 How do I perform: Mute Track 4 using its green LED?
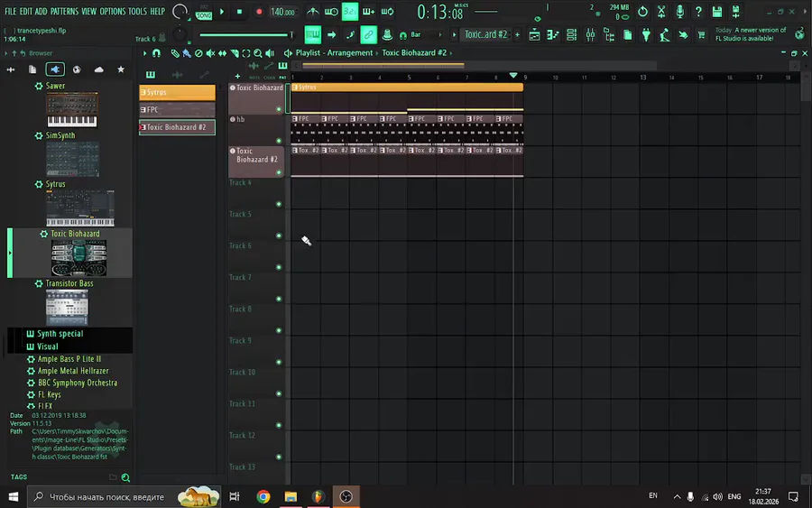(x=279, y=204)
